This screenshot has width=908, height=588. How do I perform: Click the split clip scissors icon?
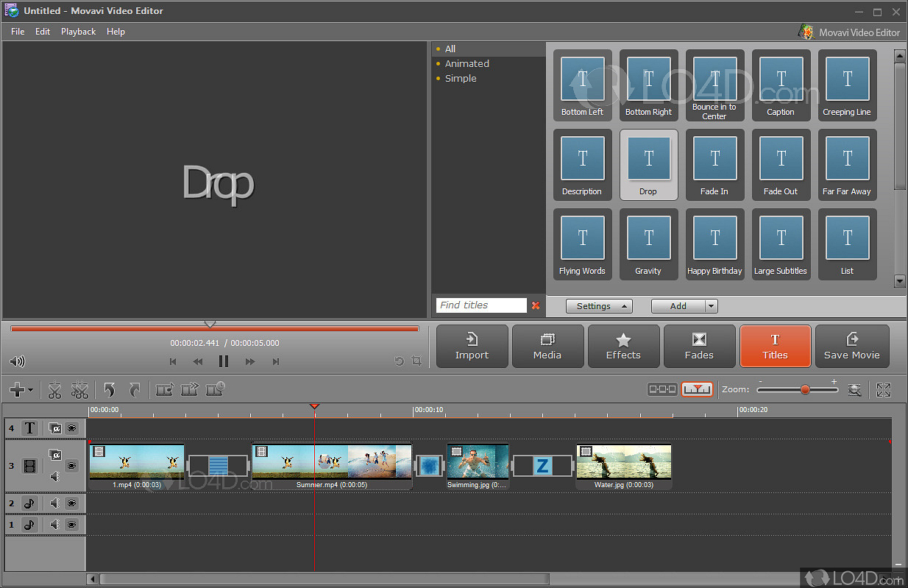[55, 390]
